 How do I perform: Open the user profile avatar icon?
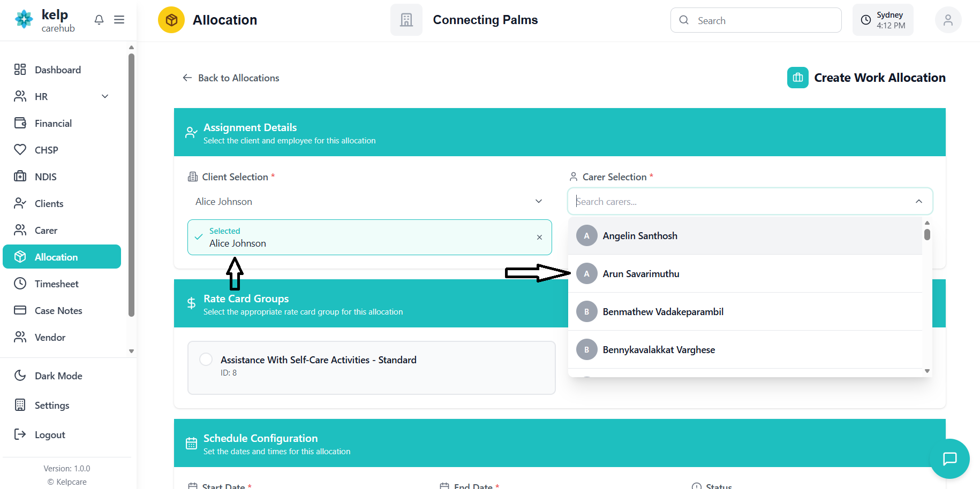point(947,20)
